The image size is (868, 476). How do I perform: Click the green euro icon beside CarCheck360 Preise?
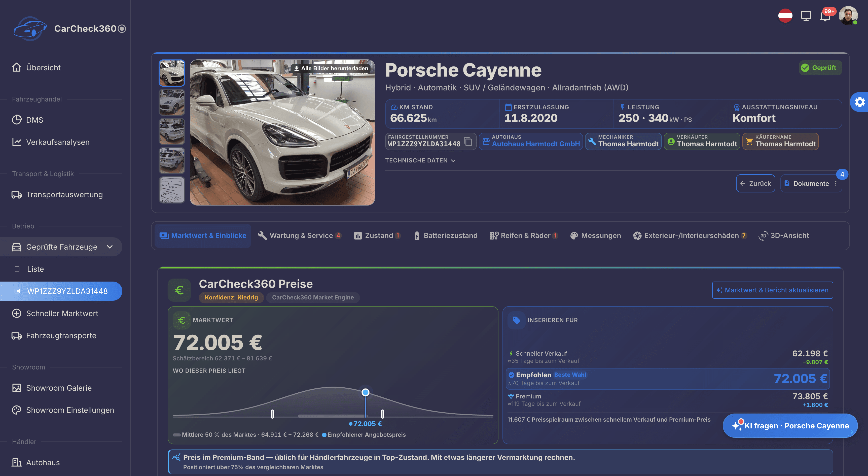pyautogui.click(x=179, y=290)
